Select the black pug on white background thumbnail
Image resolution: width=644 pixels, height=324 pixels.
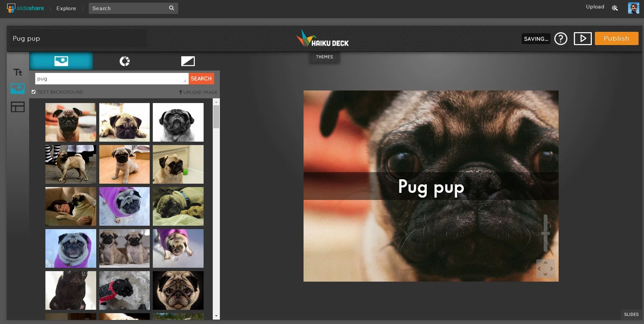(x=71, y=290)
